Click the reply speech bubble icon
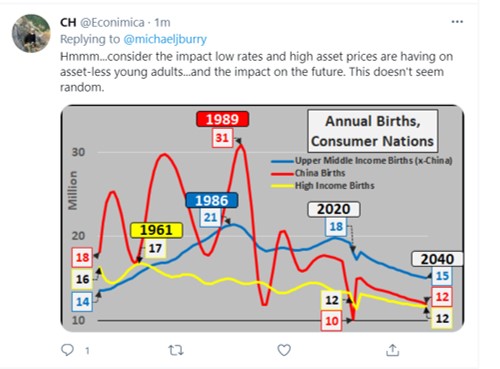The width and height of the screenshot is (500, 369). [x=68, y=350]
